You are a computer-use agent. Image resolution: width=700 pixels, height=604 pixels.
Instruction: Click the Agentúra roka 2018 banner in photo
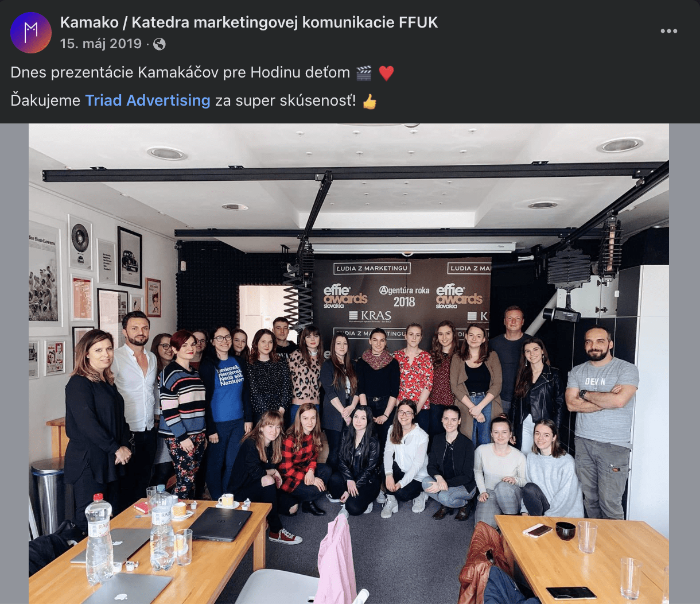pos(404,296)
